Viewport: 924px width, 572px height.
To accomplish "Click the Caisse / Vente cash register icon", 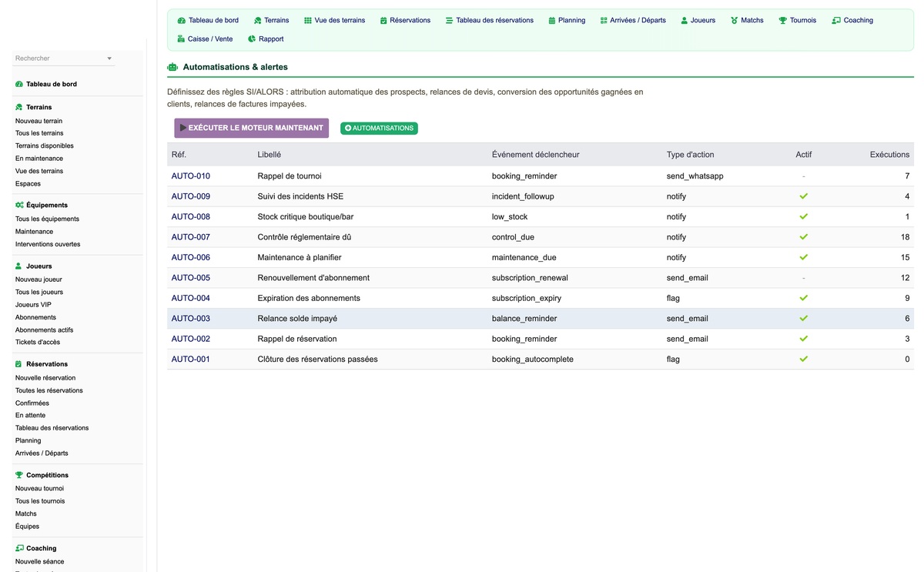I will pyautogui.click(x=181, y=39).
